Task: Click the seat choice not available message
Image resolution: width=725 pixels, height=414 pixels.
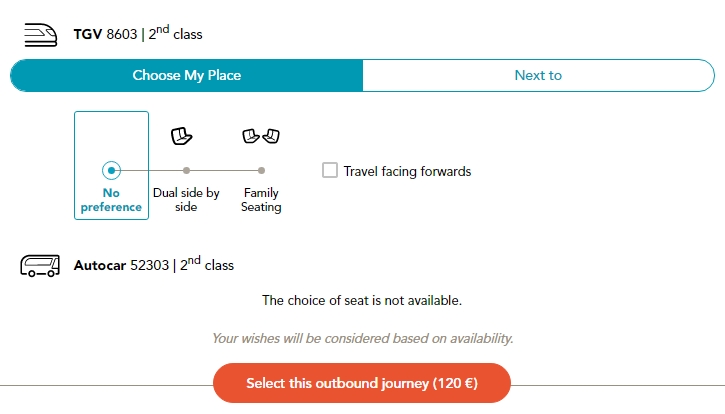Action: (362, 300)
